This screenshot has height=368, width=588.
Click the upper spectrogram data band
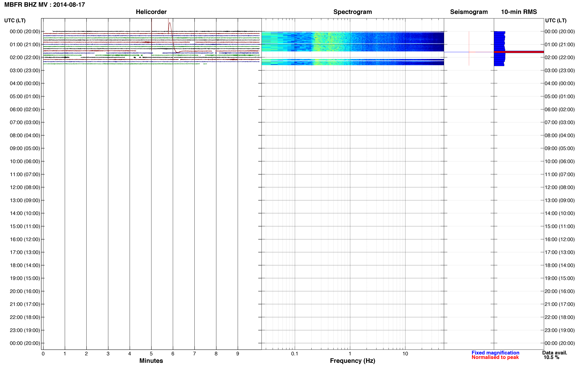352,41
